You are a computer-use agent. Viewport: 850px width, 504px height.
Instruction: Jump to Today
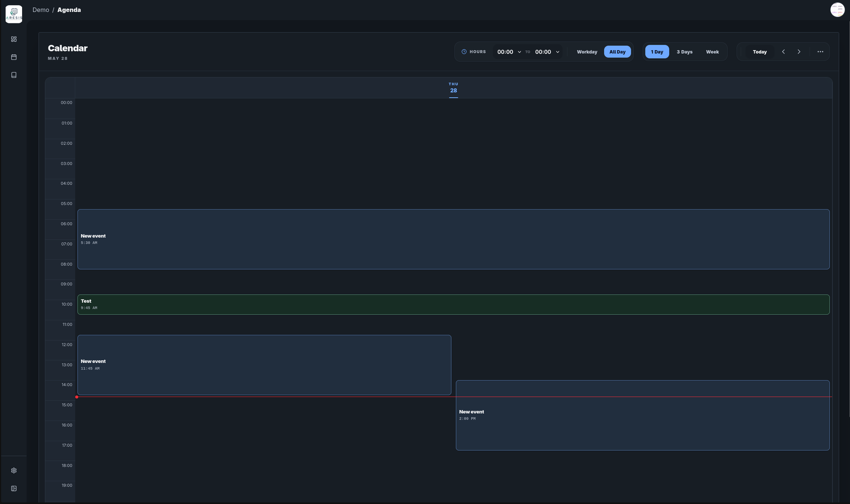coord(759,52)
